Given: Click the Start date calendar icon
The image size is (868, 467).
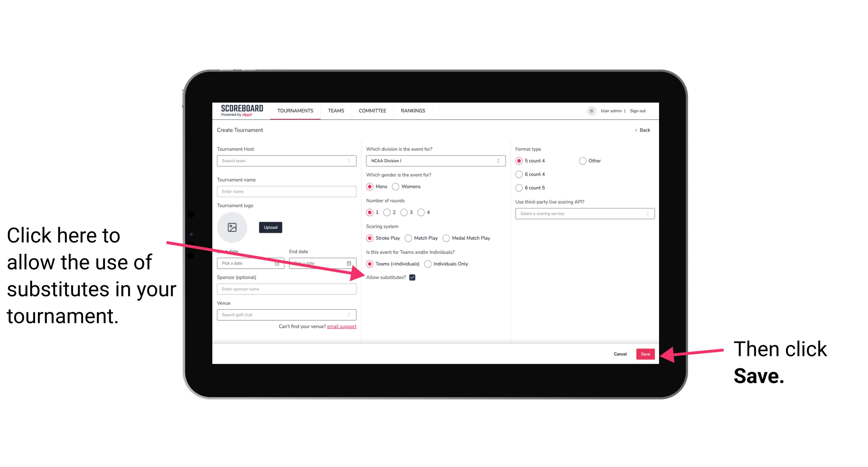Looking at the screenshot, I should [x=279, y=263].
